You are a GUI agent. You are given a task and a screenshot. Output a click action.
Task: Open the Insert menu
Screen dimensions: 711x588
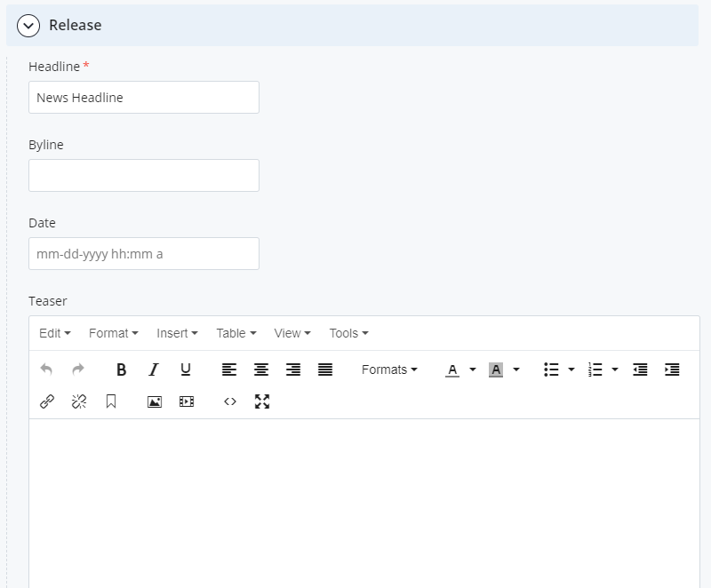click(x=177, y=333)
